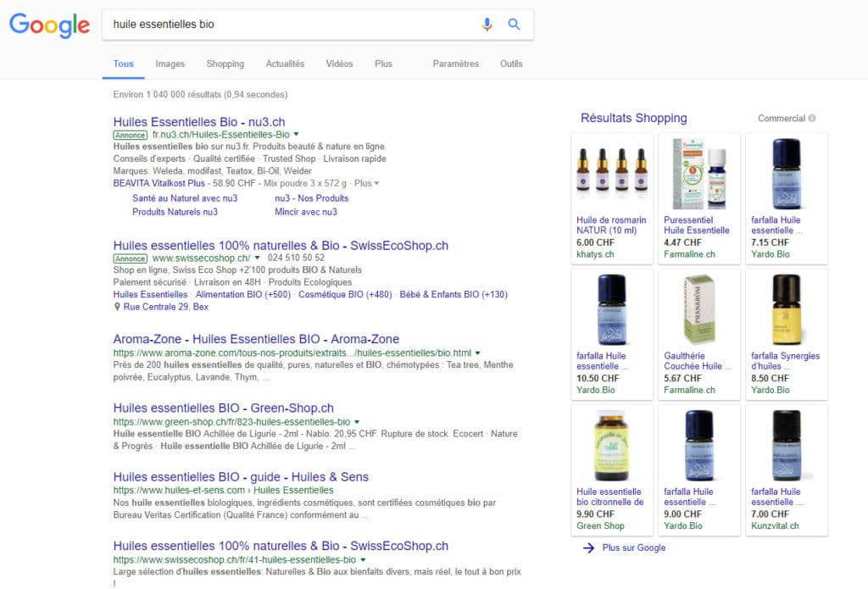
Task: Open the Mincir avec nu3 sitelink
Action: 306,212
